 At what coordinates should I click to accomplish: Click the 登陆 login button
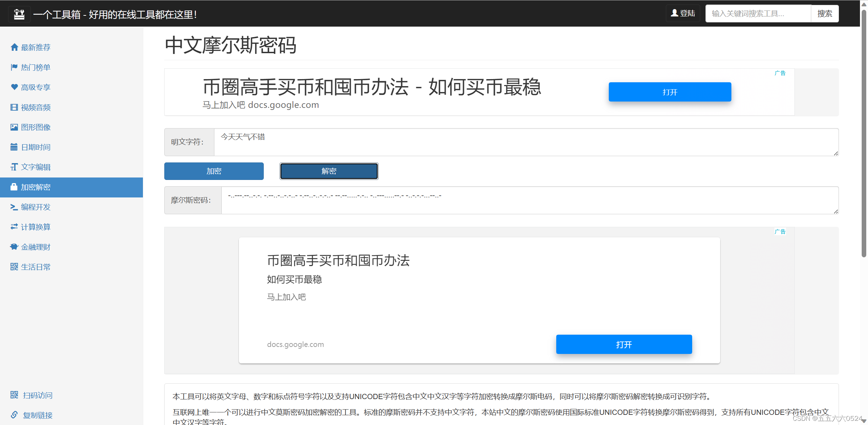pos(683,13)
